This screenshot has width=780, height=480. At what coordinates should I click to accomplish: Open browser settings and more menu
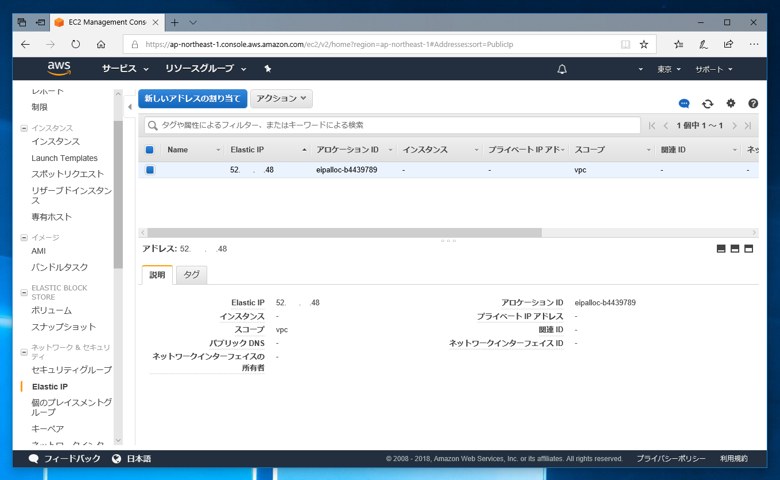coord(754,44)
